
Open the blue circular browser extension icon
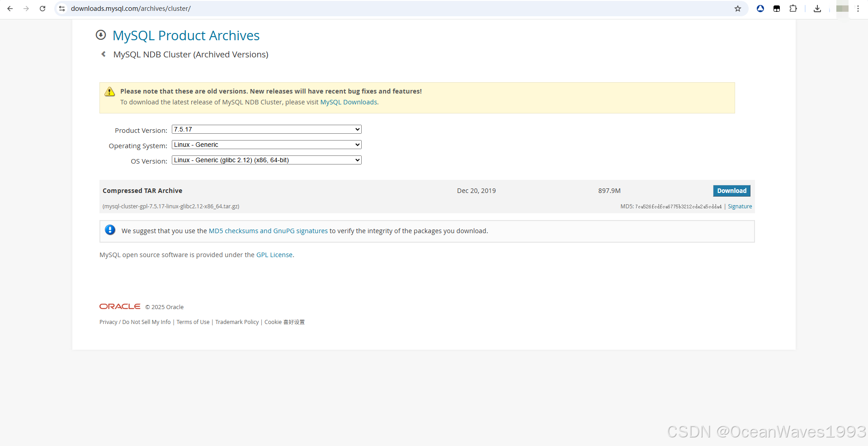coord(760,9)
